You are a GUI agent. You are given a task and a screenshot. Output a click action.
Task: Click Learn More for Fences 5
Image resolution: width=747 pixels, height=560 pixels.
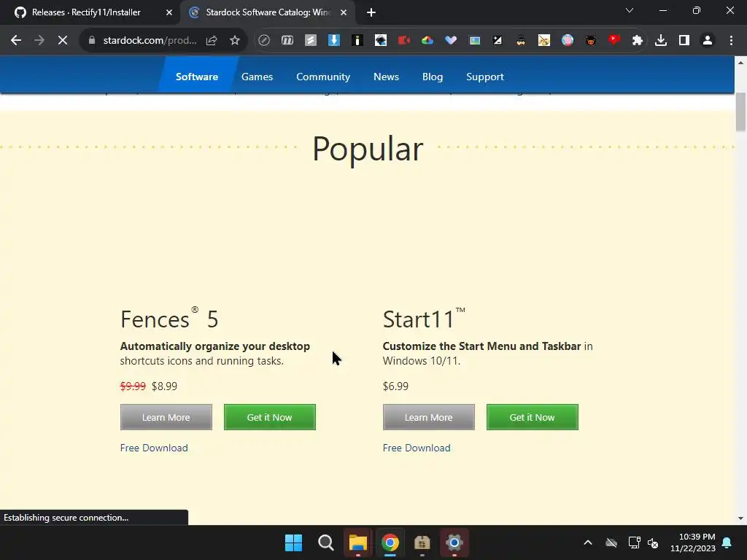pos(166,417)
